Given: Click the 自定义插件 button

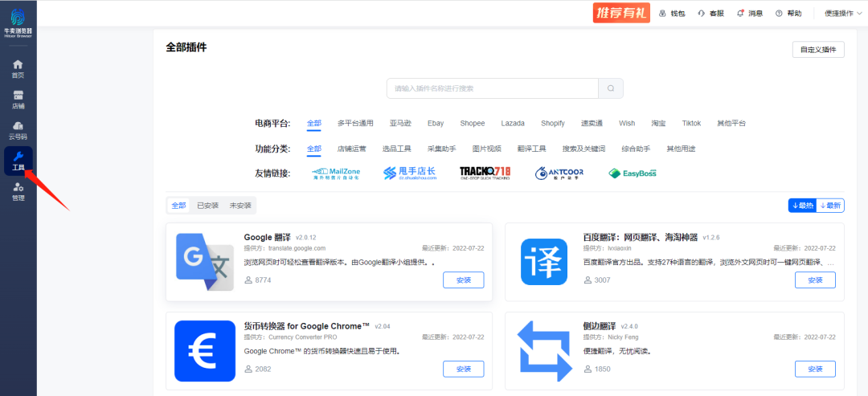Looking at the screenshot, I should [818, 49].
